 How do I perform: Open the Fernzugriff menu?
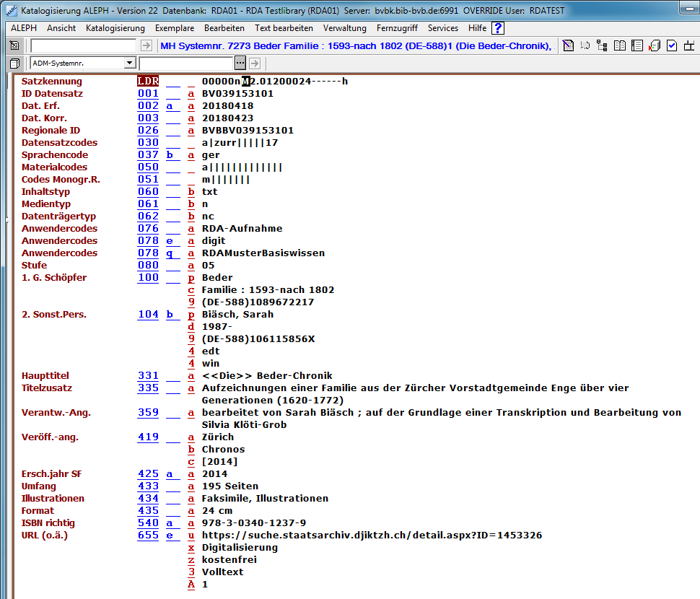pyautogui.click(x=397, y=28)
